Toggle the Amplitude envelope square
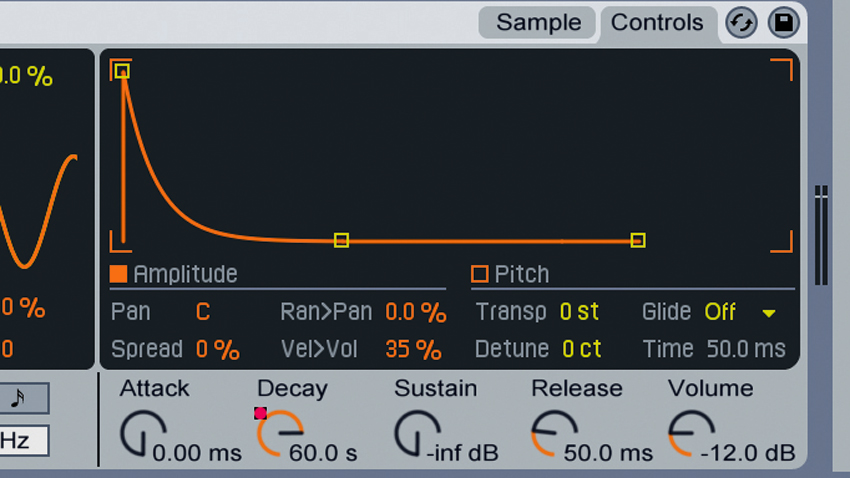850x478 pixels. 118,274
